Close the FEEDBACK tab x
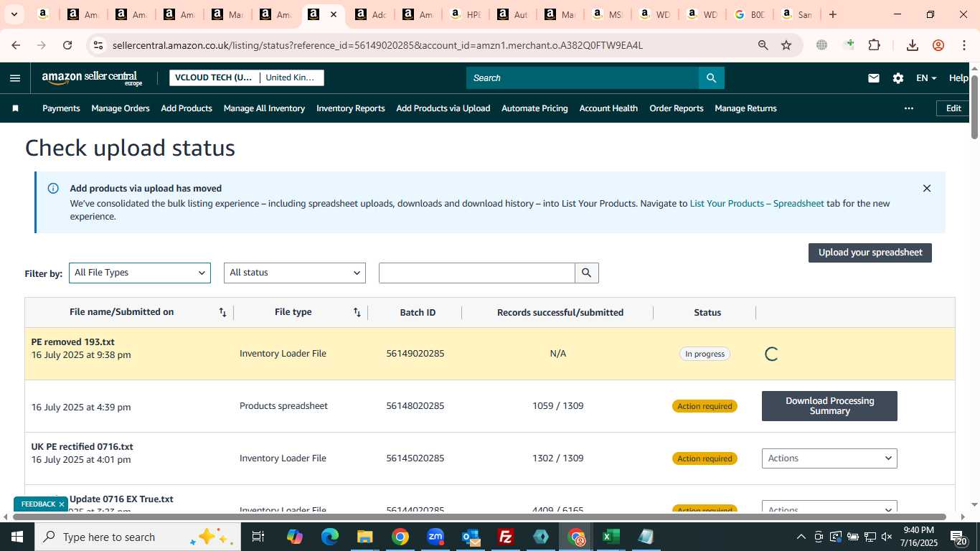The image size is (980, 551). [62, 504]
